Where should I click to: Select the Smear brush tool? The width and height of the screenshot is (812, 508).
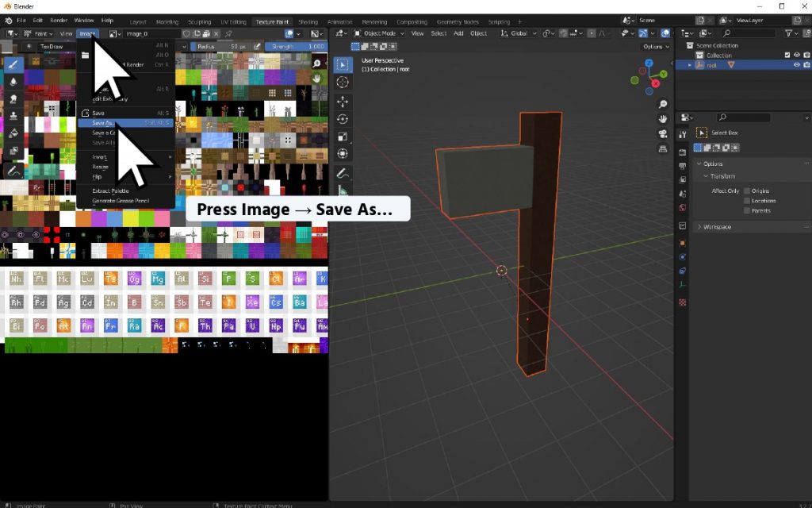[x=13, y=99]
